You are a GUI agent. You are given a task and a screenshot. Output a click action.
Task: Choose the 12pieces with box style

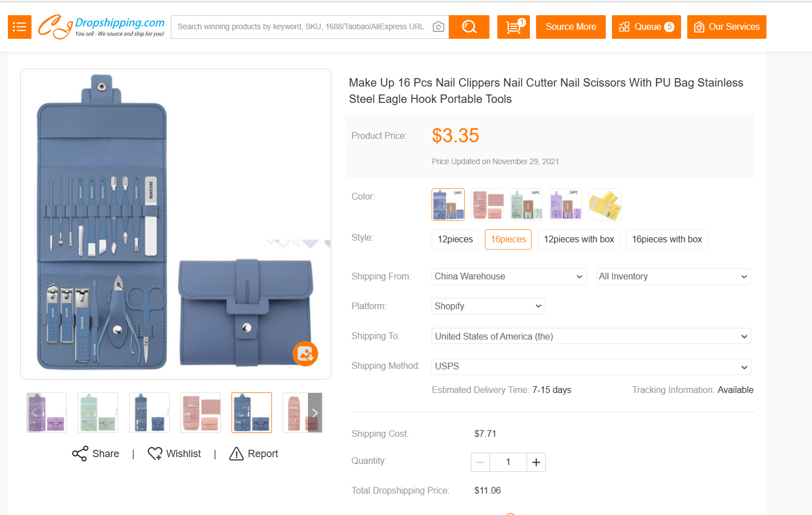pos(579,240)
